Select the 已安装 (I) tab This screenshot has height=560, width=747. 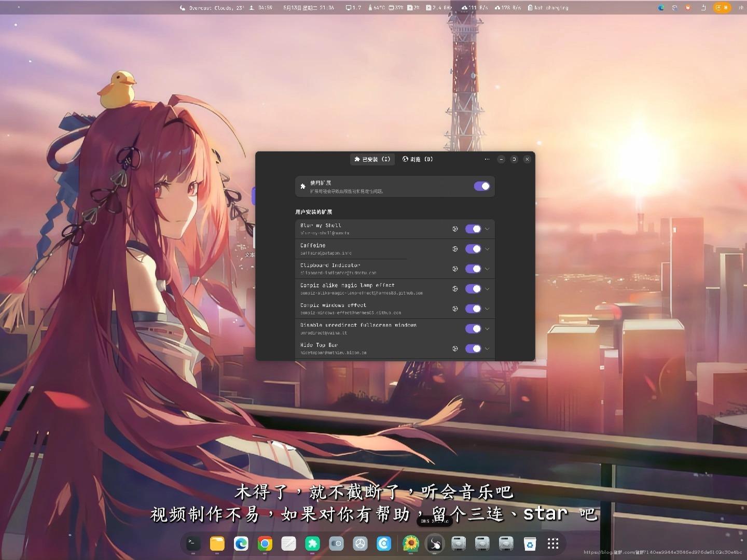[372, 159]
